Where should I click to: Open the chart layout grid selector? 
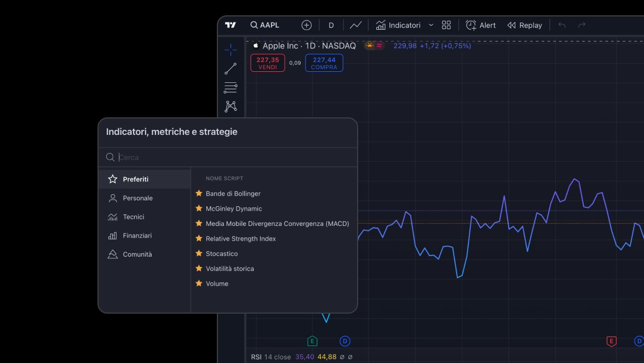[x=446, y=25]
